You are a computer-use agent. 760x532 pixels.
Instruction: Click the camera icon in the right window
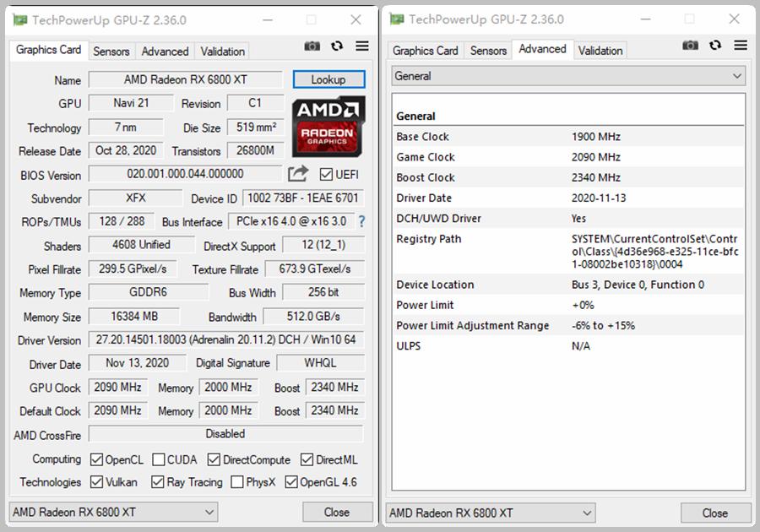(x=691, y=46)
